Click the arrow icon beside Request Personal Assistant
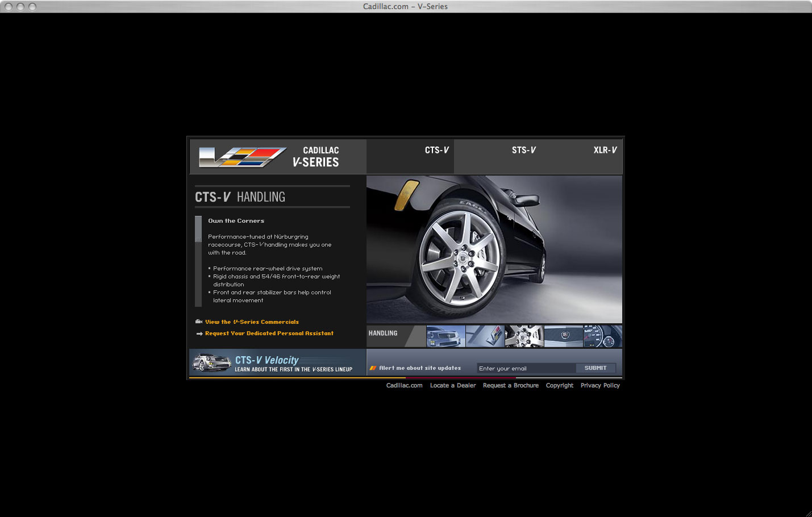The width and height of the screenshot is (812, 517). pyautogui.click(x=199, y=333)
